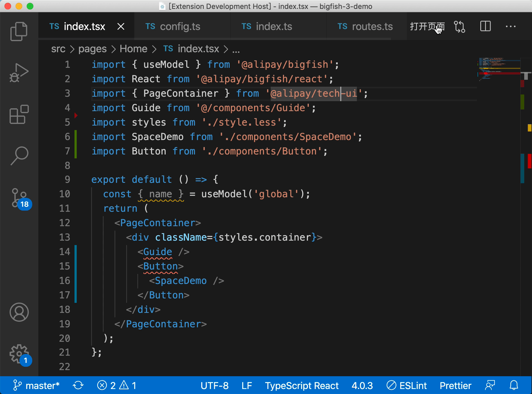Image resolution: width=532 pixels, height=394 pixels.
Task: Click '@/components/Guide' import string
Action: click(253, 108)
